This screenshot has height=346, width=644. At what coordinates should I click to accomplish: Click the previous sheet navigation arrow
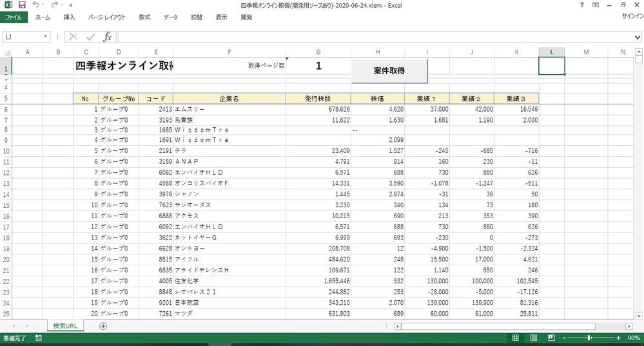coord(14,326)
